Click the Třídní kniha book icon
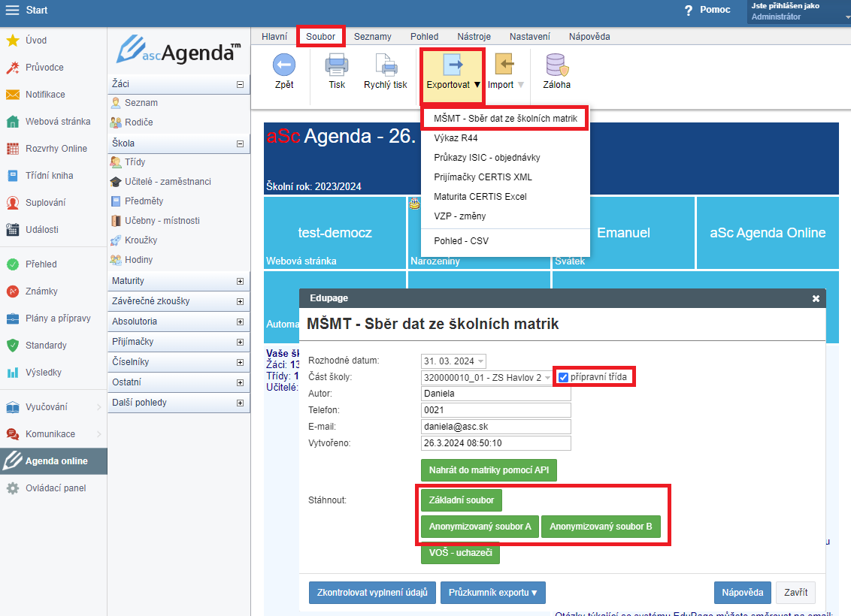The image size is (851, 616). (x=13, y=176)
